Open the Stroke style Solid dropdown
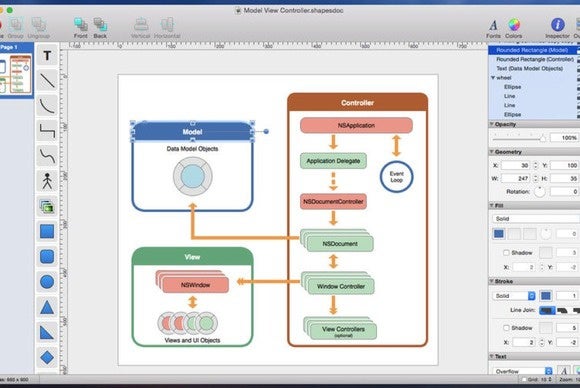The image size is (580, 388). pyautogui.click(x=513, y=296)
